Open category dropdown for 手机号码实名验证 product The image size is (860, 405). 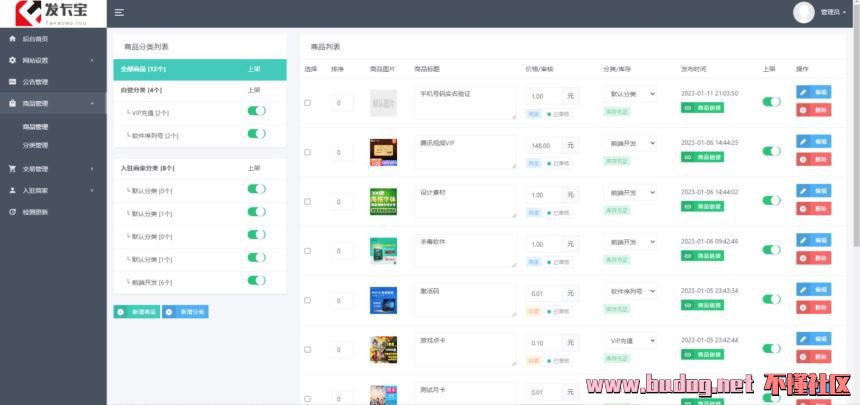tap(630, 94)
